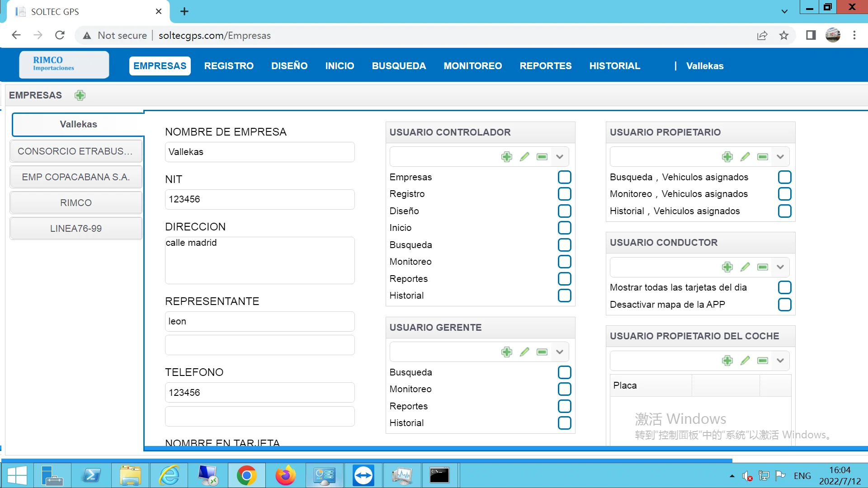Tick Reportes checkbox under Usuario Gerente
The height and width of the screenshot is (488, 868).
(564, 406)
